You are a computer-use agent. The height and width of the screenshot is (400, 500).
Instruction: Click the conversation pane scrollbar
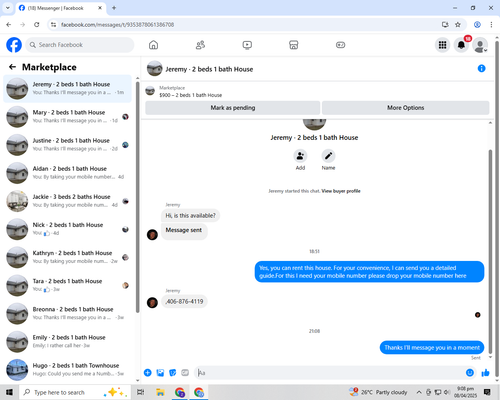(x=490, y=252)
